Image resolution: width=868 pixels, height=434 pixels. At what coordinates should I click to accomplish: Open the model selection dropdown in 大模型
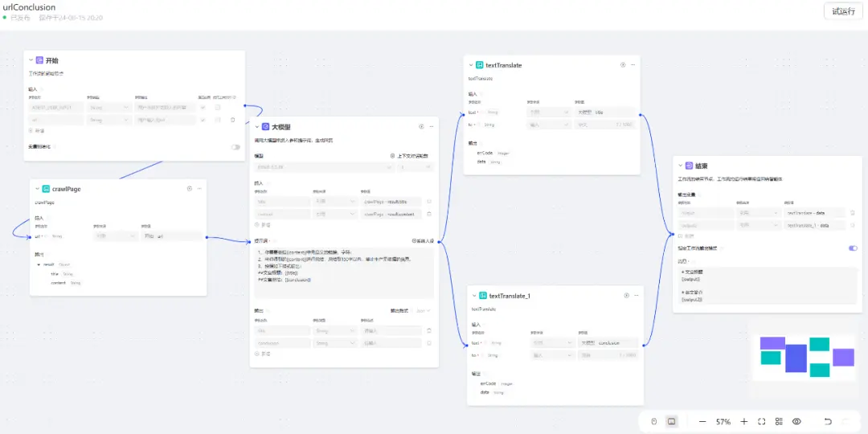point(321,167)
